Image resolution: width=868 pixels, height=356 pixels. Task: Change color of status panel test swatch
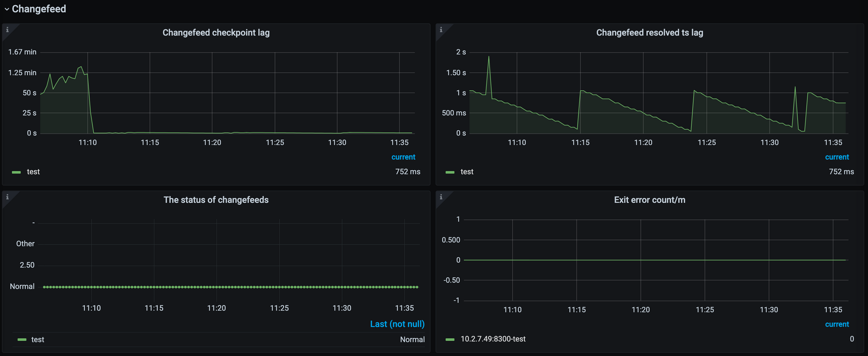tap(22, 340)
